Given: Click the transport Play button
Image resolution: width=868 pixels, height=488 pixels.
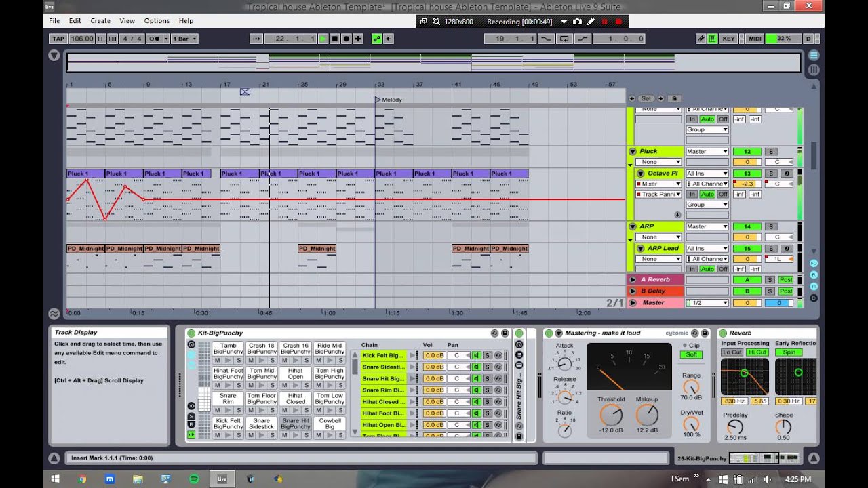Looking at the screenshot, I should point(323,39).
